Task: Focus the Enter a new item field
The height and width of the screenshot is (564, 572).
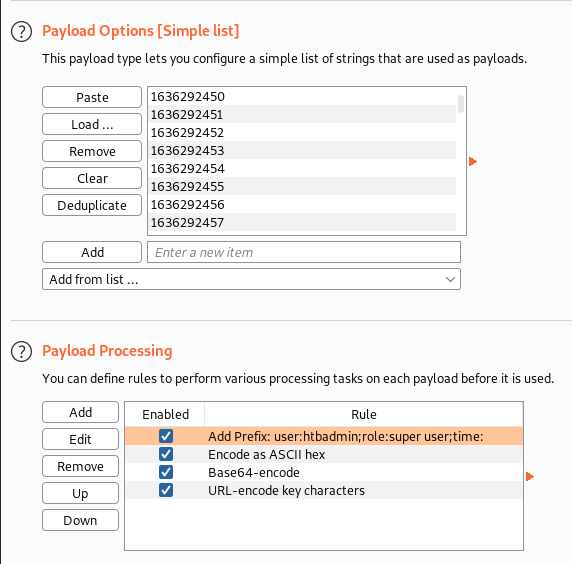Action: (304, 252)
